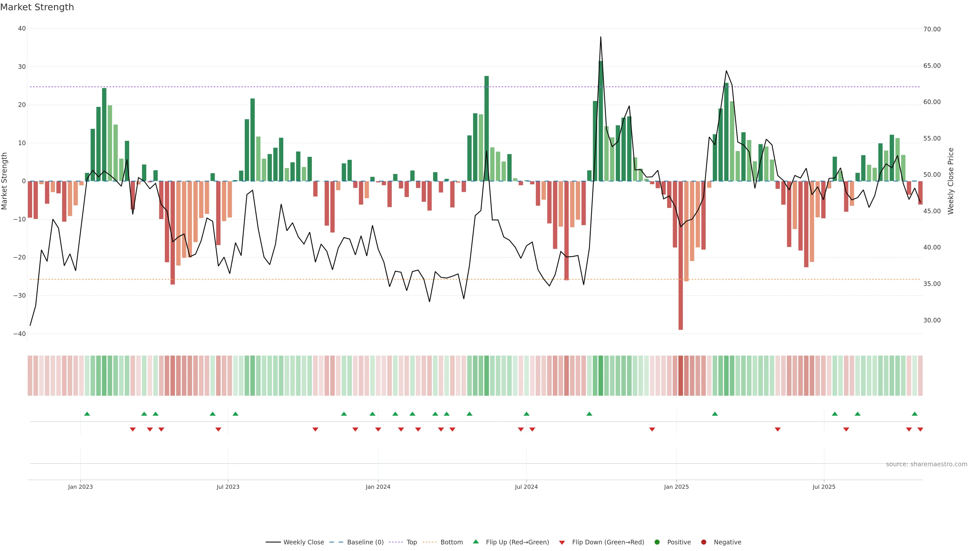980x551 pixels.
Task: Click the Jan 2024 x-axis label
Action: coord(378,487)
